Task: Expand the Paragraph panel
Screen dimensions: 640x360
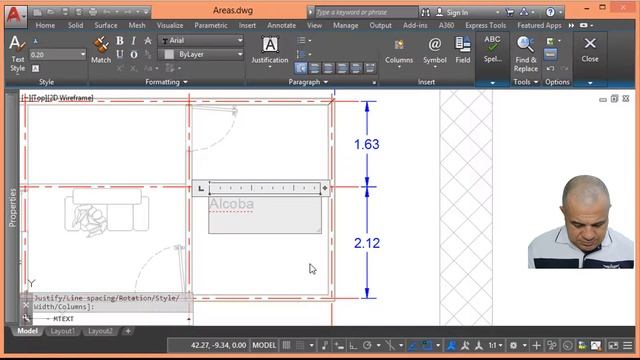Action: pos(308,82)
